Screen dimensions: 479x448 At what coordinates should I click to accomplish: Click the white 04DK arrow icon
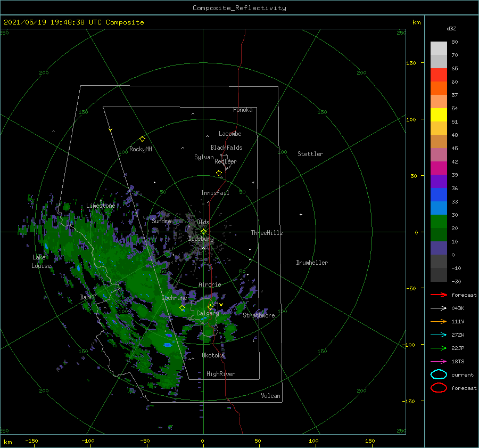tap(439, 308)
